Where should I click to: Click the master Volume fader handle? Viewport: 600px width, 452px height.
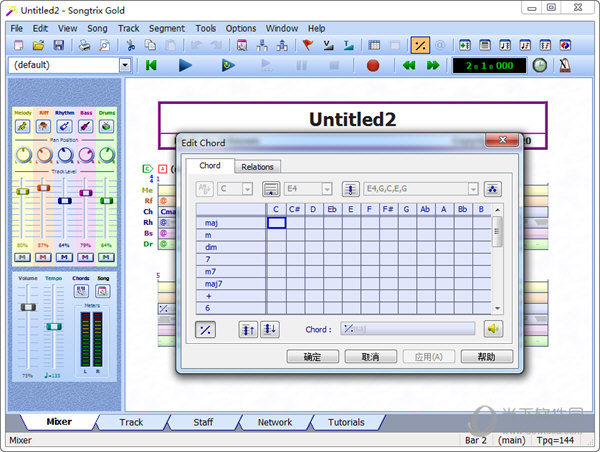coord(28,307)
